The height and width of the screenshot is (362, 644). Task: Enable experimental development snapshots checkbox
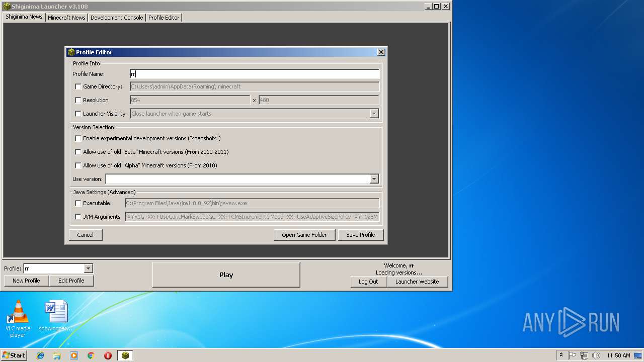point(78,138)
